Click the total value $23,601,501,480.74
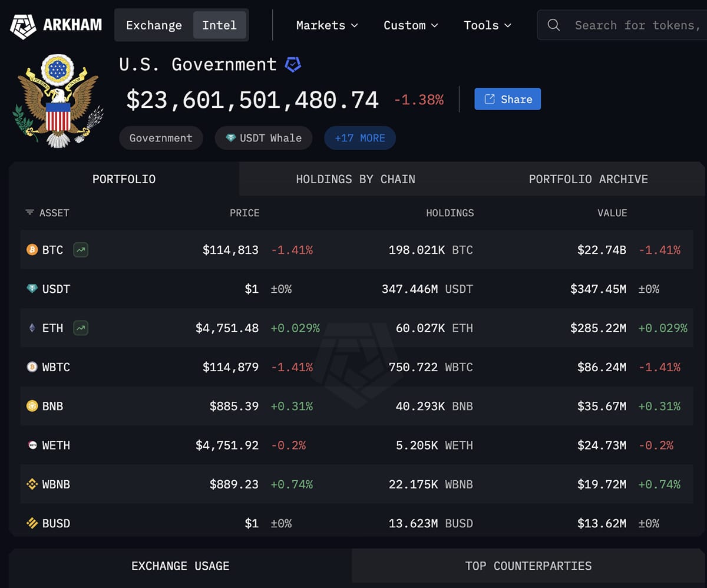 [x=252, y=100]
